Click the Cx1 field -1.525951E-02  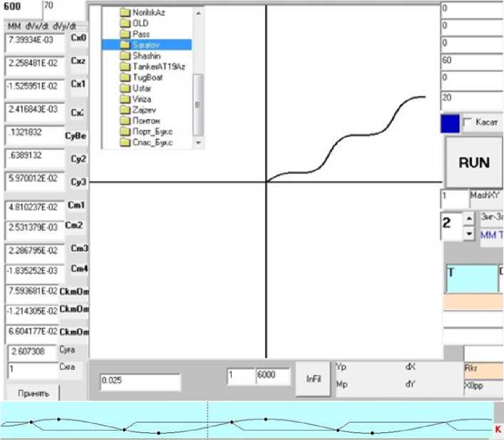35,90
